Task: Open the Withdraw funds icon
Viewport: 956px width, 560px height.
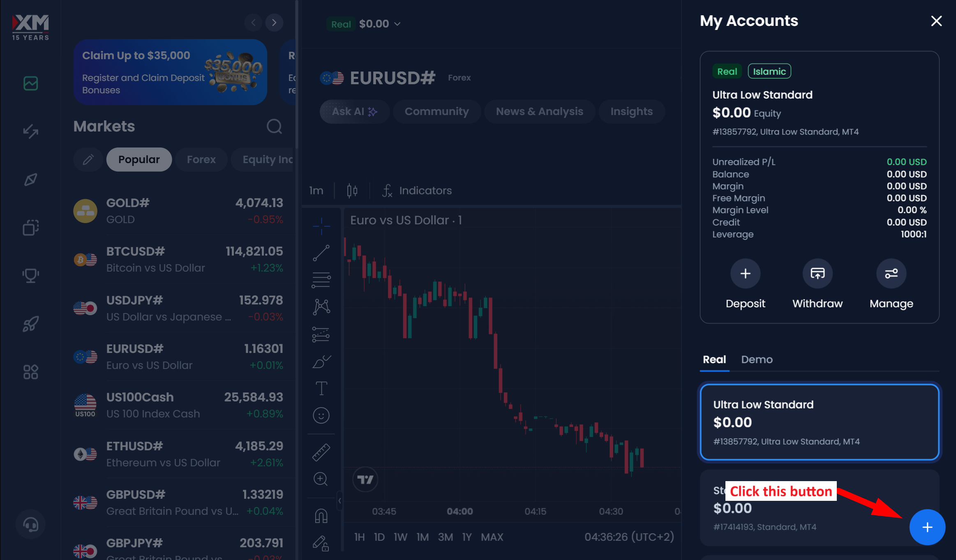Action: (817, 274)
